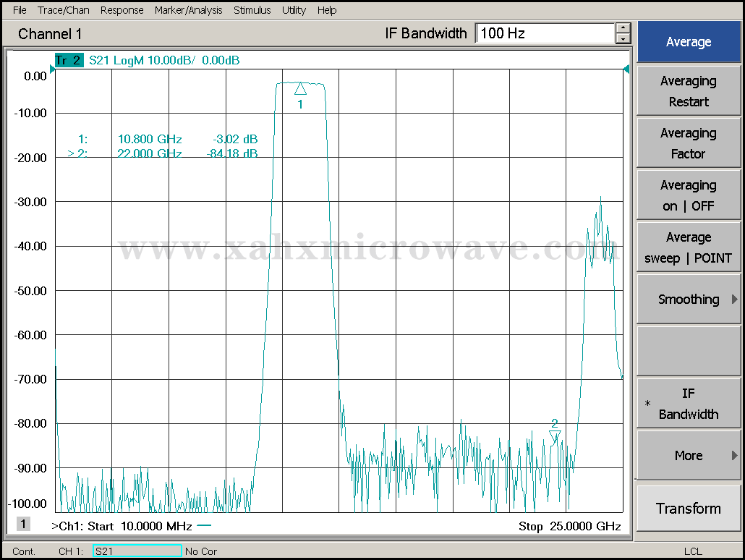The width and height of the screenshot is (745, 560).
Task: Select marker 1 triangle on the passband
Action: (300, 89)
